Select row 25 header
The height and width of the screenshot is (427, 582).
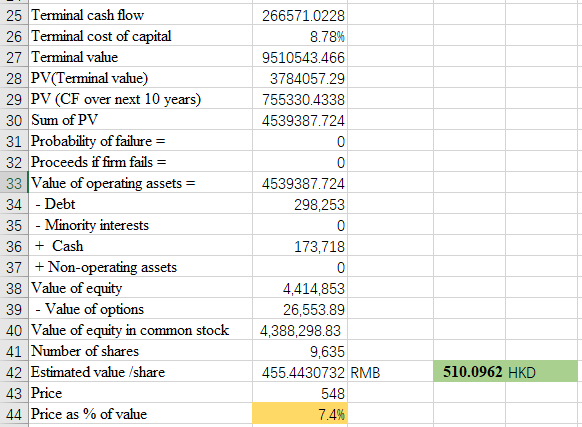[x=14, y=16]
